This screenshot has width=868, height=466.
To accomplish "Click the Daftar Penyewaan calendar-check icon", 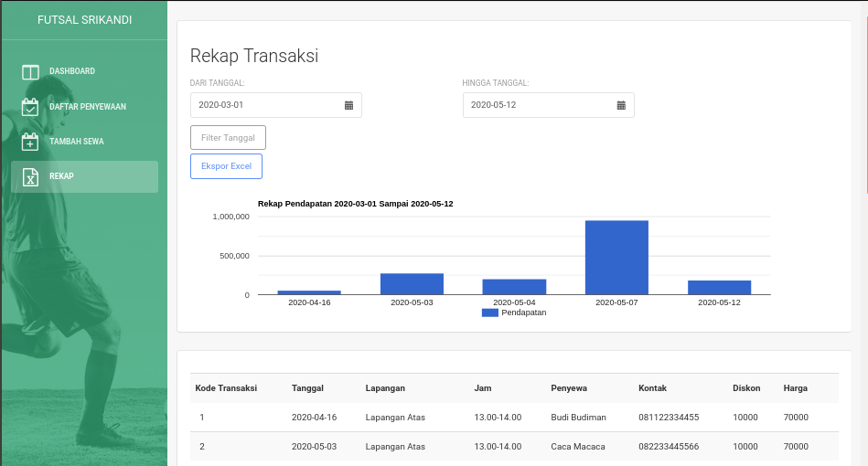I will pos(30,107).
